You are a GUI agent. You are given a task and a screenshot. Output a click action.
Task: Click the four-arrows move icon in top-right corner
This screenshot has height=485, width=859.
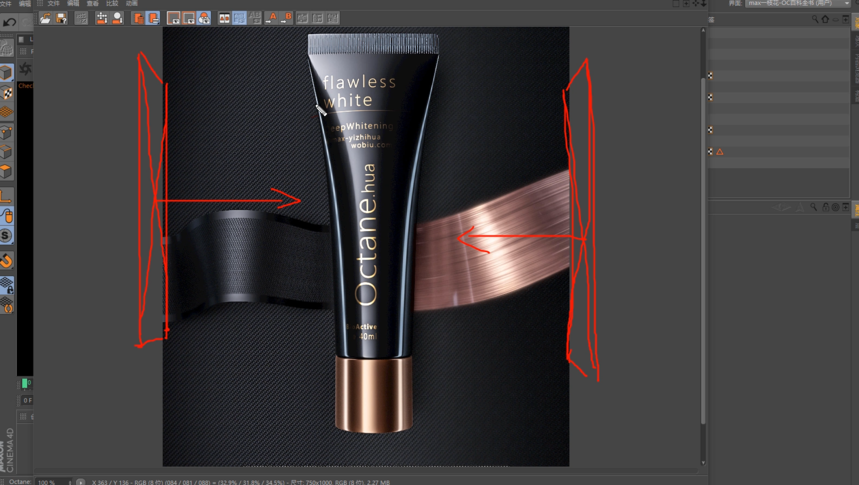pos(695,3)
